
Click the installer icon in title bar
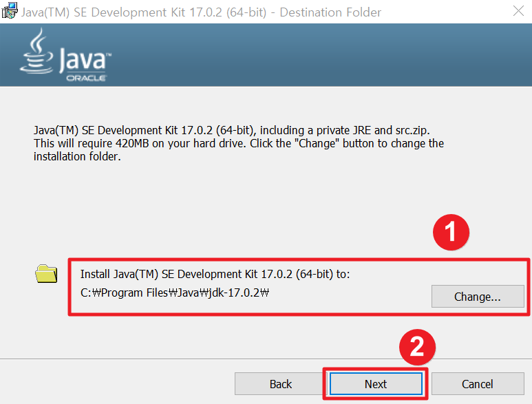pos(10,10)
